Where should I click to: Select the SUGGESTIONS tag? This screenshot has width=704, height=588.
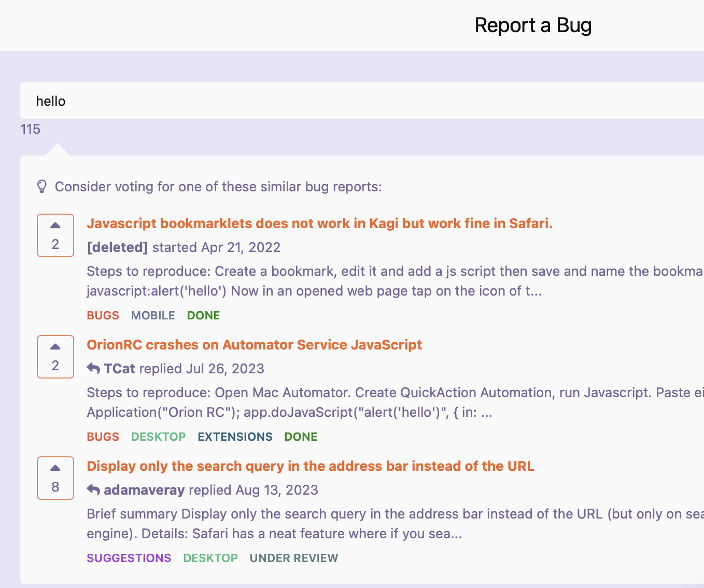[x=129, y=558]
